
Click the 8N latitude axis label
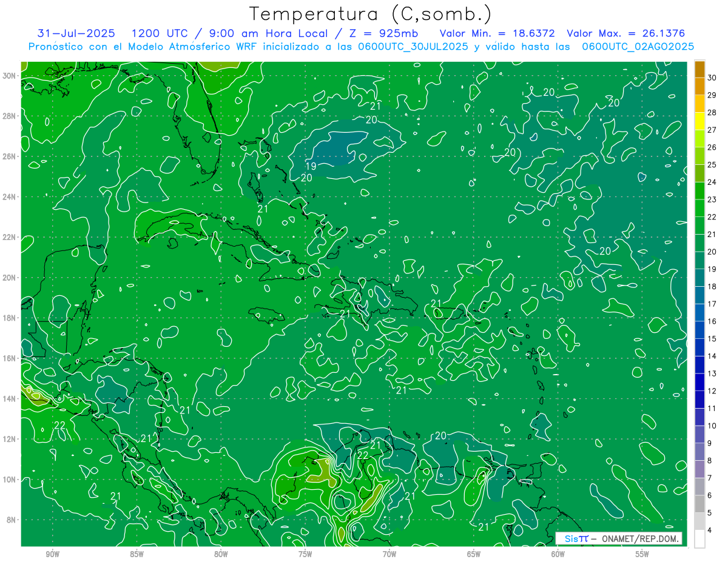[12, 520]
